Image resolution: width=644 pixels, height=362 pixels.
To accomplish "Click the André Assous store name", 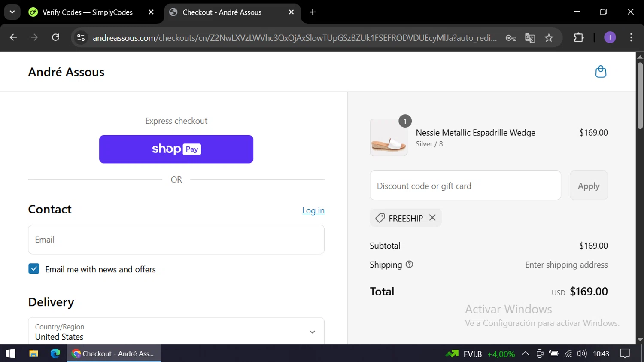I will point(66,72).
